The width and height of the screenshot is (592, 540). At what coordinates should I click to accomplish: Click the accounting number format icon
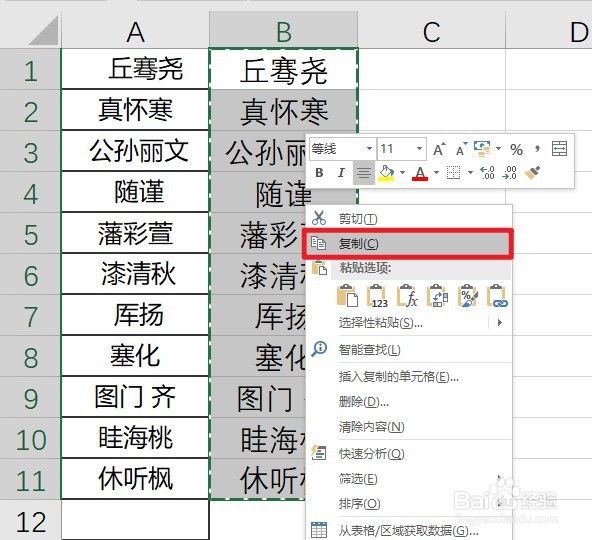click(x=482, y=148)
